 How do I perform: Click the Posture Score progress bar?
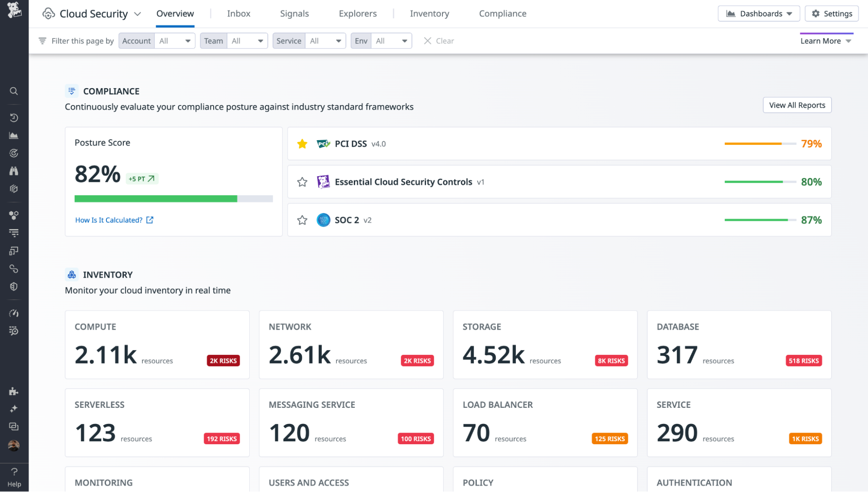174,198
